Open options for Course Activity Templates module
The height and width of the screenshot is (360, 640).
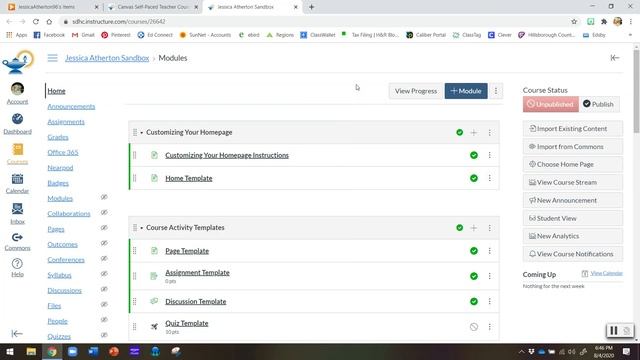(489, 228)
